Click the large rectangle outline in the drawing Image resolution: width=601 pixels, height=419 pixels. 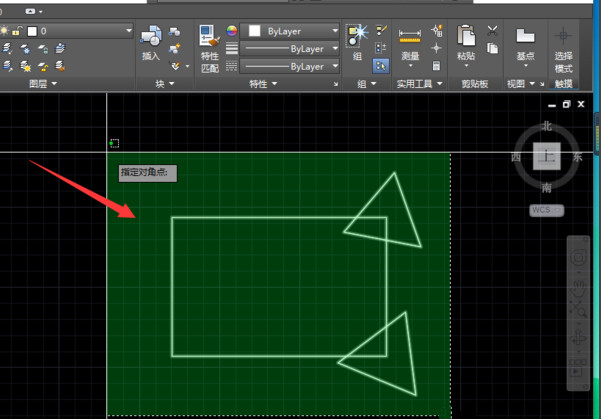click(172, 285)
